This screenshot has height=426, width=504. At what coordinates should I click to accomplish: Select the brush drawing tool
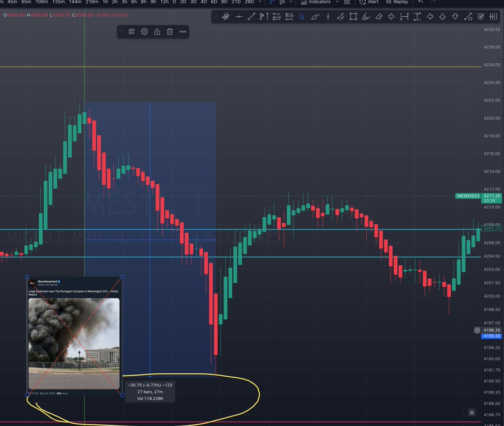pyautogui.click(x=315, y=17)
